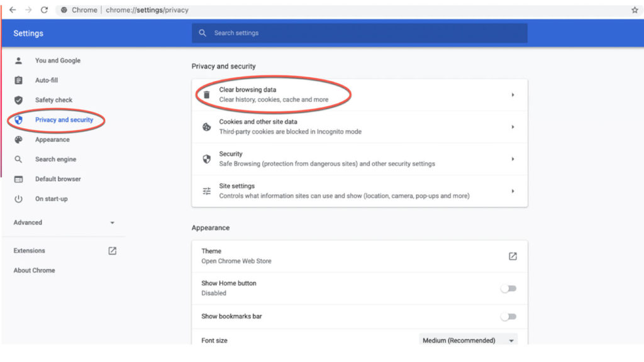The width and height of the screenshot is (644, 362).
Task: Click the cookie icon beside Cookies row
Action: coord(206,127)
